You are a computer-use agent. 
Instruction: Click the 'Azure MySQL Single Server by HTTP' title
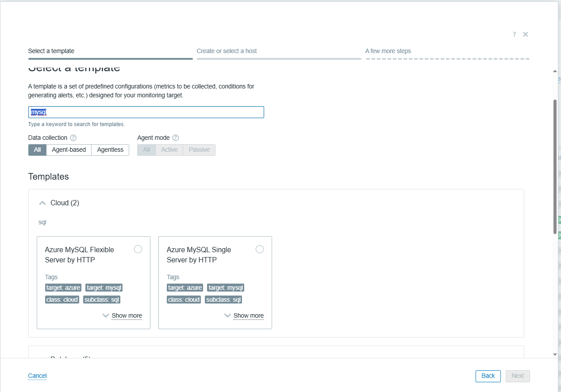pos(199,255)
